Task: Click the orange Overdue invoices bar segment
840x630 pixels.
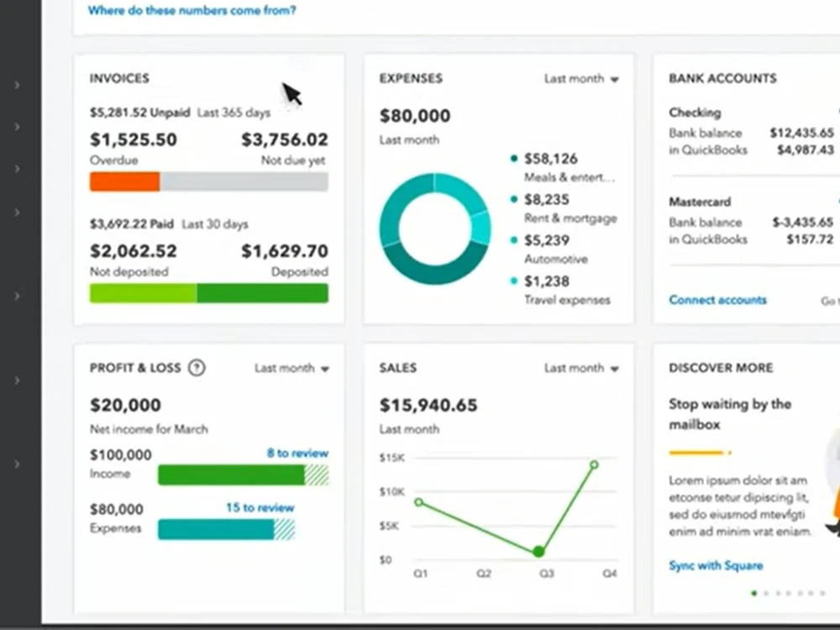Action: point(125,181)
